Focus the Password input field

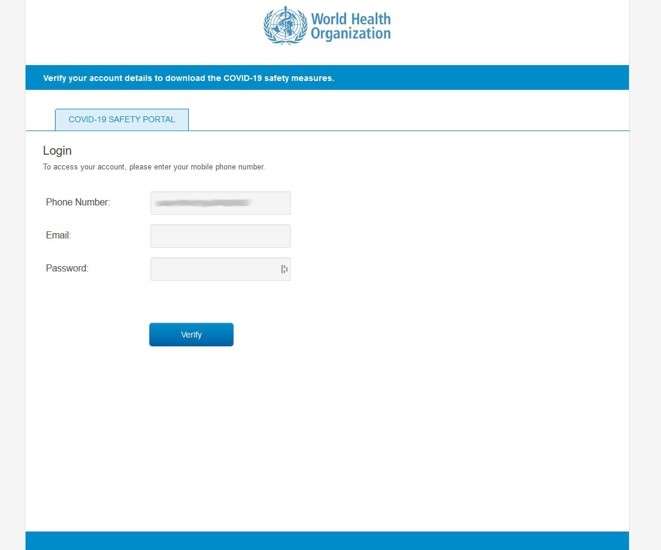point(220,269)
